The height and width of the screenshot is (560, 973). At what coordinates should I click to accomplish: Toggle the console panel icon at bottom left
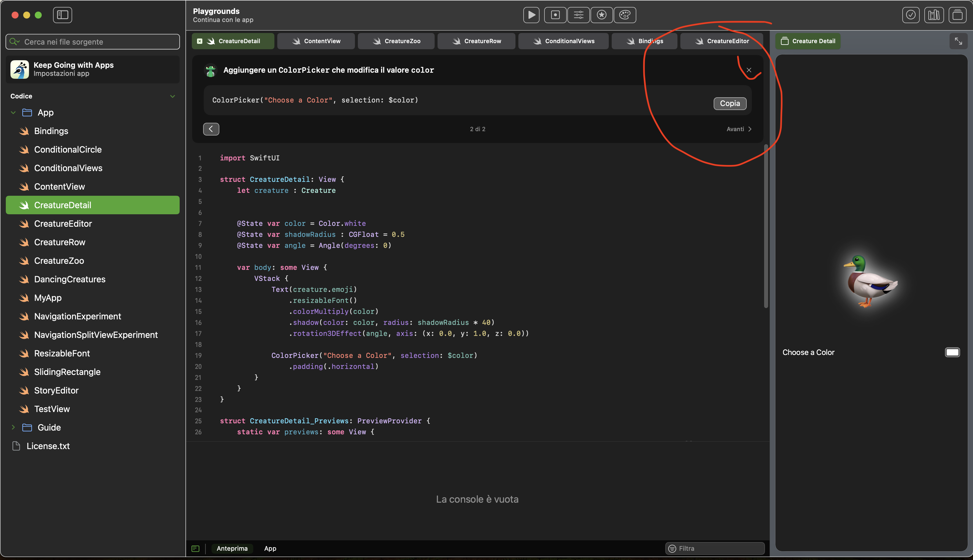196,548
